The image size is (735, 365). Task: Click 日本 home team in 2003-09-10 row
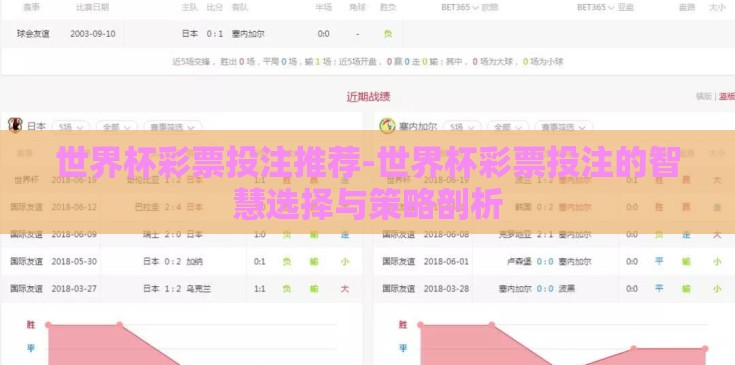point(190,34)
